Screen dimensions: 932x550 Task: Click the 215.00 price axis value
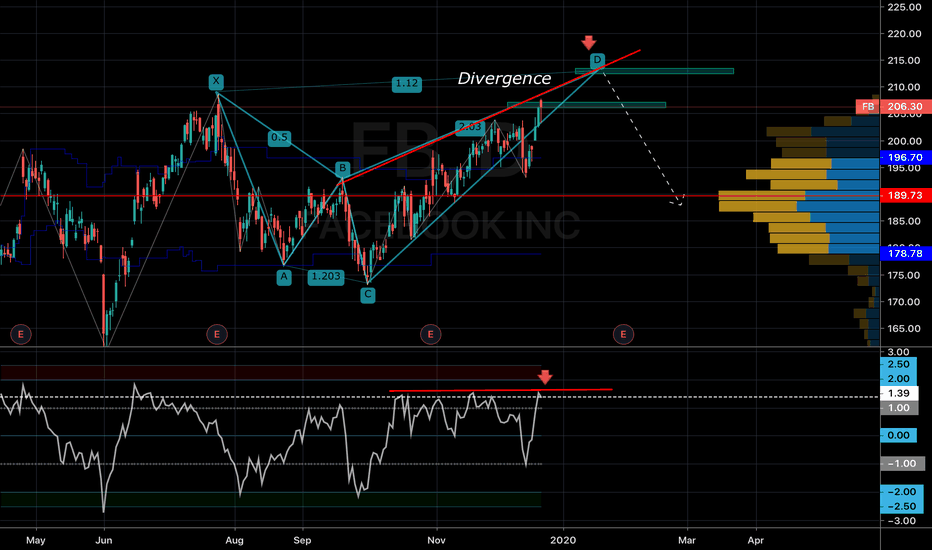click(905, 61)
